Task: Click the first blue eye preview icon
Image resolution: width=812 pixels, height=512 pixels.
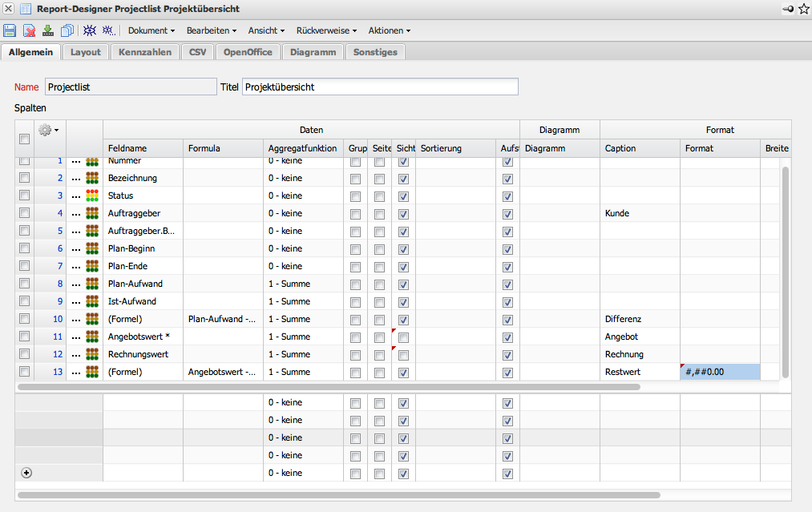Action: coord(90,30)
